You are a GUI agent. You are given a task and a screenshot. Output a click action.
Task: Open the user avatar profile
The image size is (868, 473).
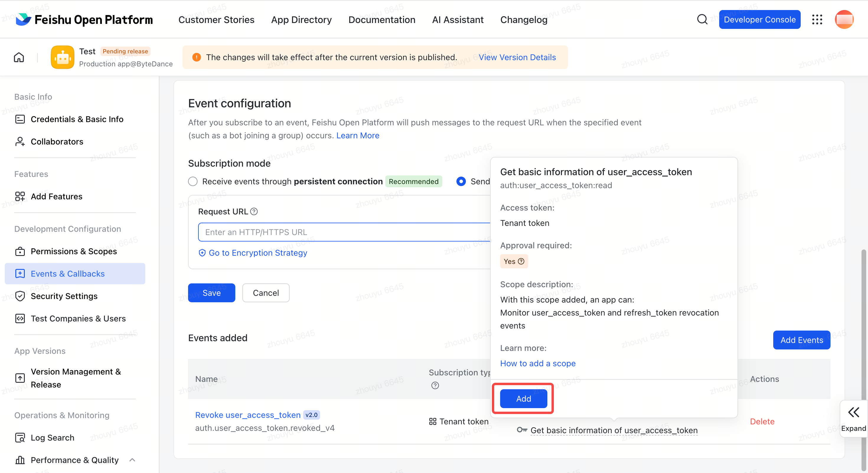click(844, 19)
